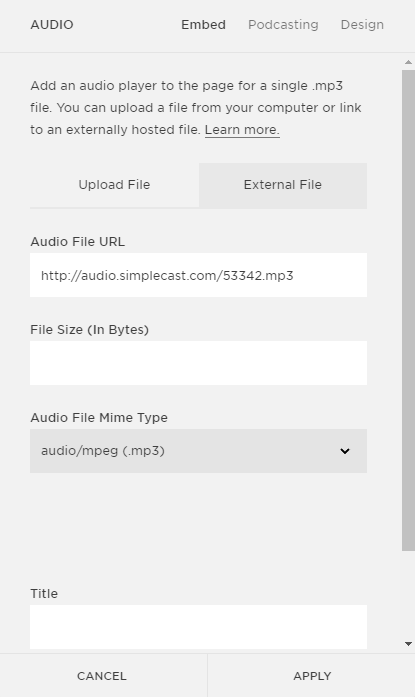Click the AUDIO panel heading

[x=52, y=25]
